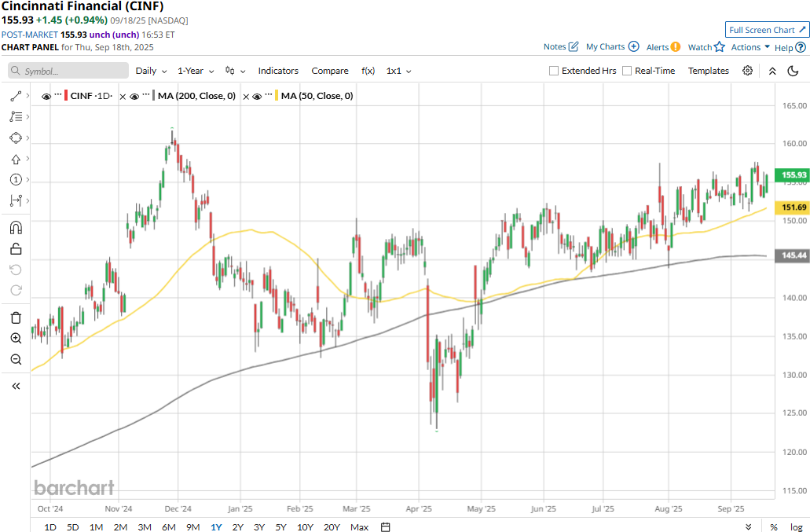
Task: Open the Daily frequency dropdown
Action: coord(151,71)
